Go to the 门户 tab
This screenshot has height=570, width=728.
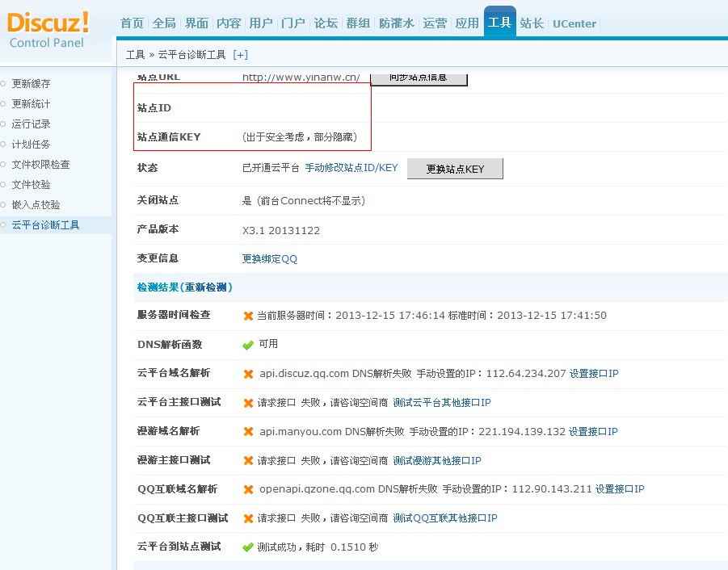(x=293, y=23)
